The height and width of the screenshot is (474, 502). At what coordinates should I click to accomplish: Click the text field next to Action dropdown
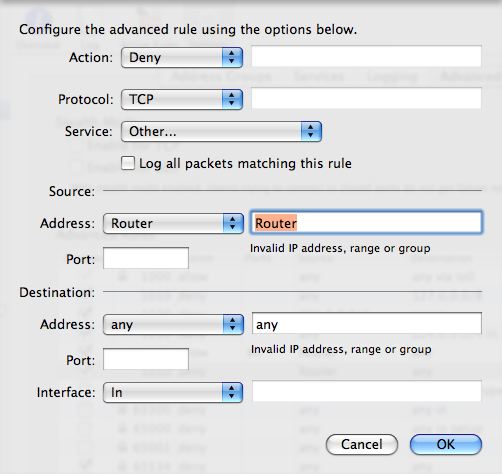tap(366, 56)
